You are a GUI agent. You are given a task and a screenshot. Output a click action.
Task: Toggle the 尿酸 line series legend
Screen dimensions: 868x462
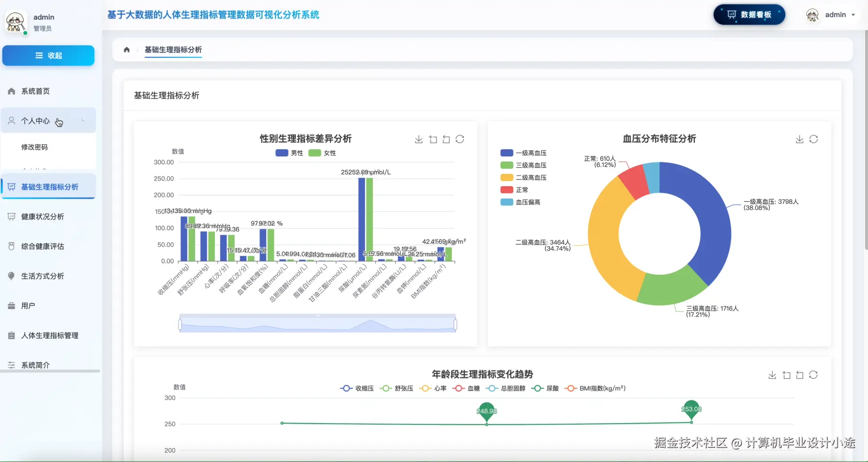[545, 388]
